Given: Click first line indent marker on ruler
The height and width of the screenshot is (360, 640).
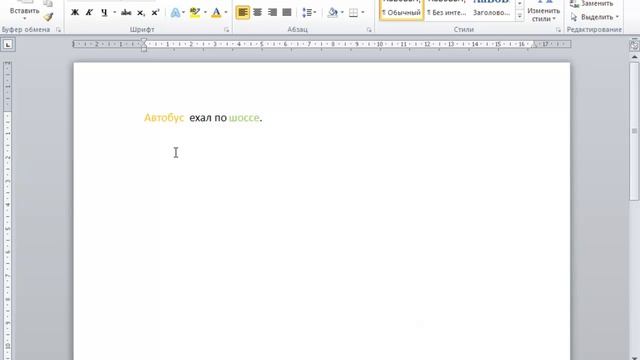Looking at the screenshot, I should (144, 41).
